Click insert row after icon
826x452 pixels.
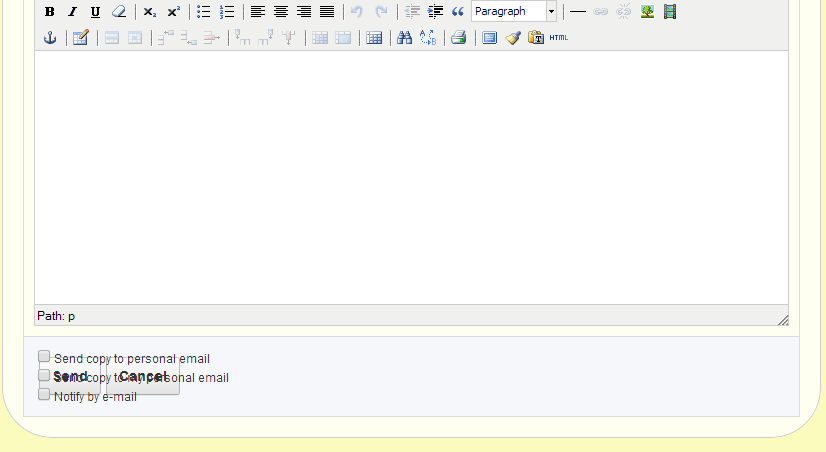189,37
